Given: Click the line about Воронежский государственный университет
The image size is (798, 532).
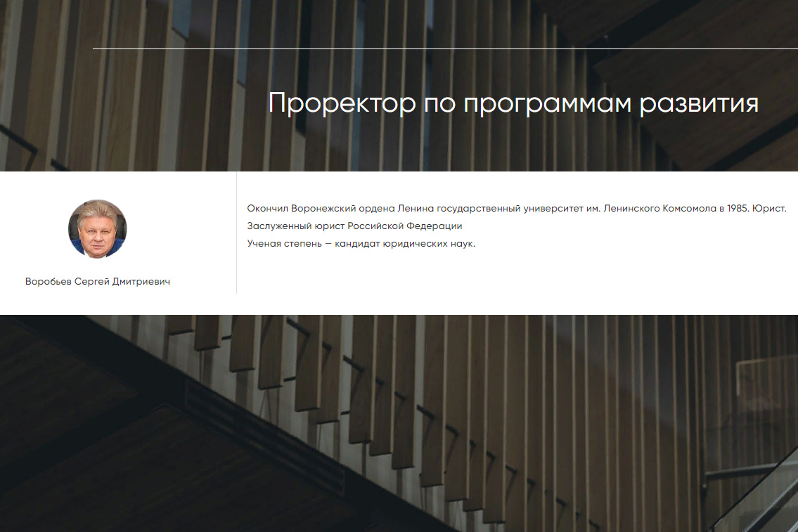Looking at the screenshot, I should pyautogui.click(x=517, y=208).
